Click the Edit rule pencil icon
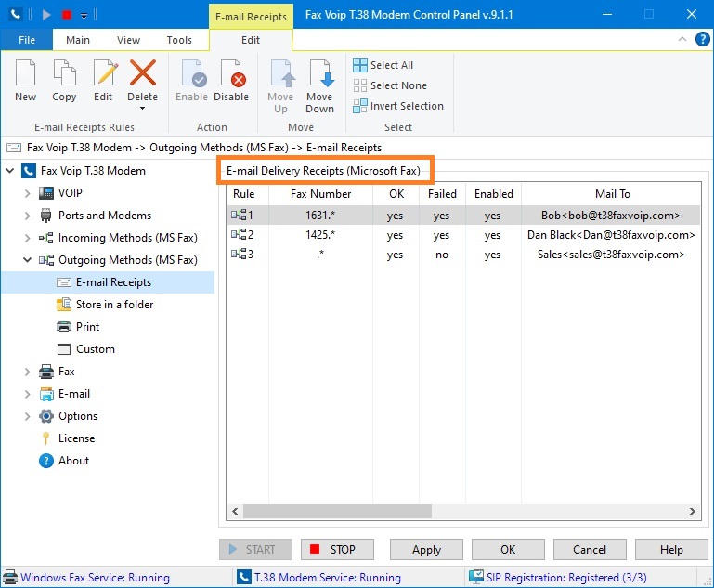This screenshot has width=714, height=588. point(105,72)
